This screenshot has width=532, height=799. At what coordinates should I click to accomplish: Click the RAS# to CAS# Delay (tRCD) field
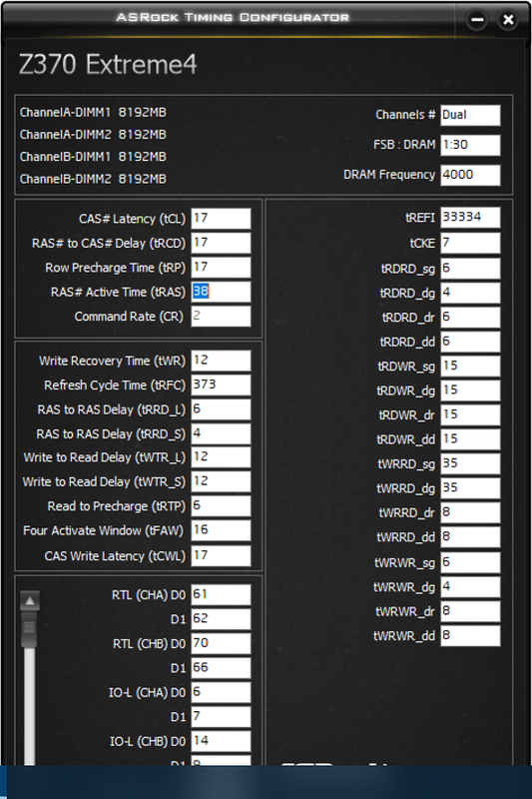(221, 243)
